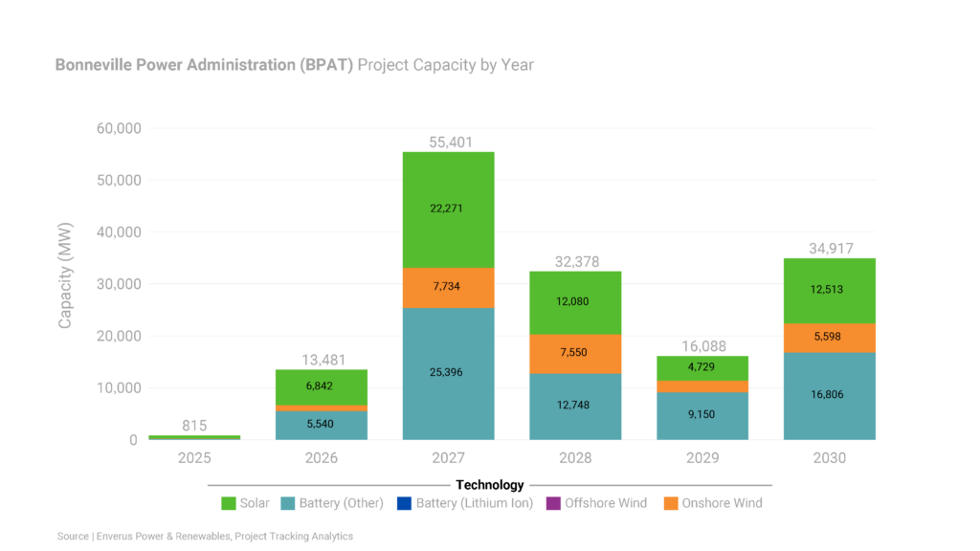Select the 2027 solar segment labeled 22,271
The image size is (980, 551).
[448, 209]
